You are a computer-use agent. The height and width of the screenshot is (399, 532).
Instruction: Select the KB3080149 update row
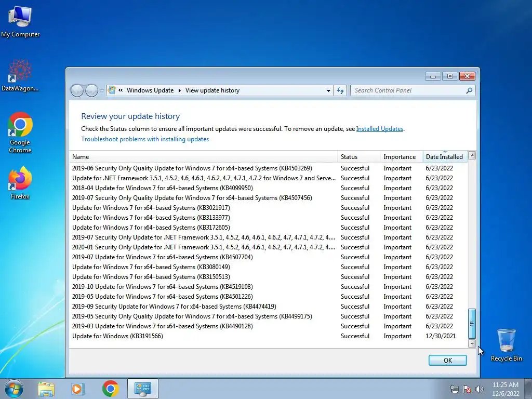(x=268, y=267)
